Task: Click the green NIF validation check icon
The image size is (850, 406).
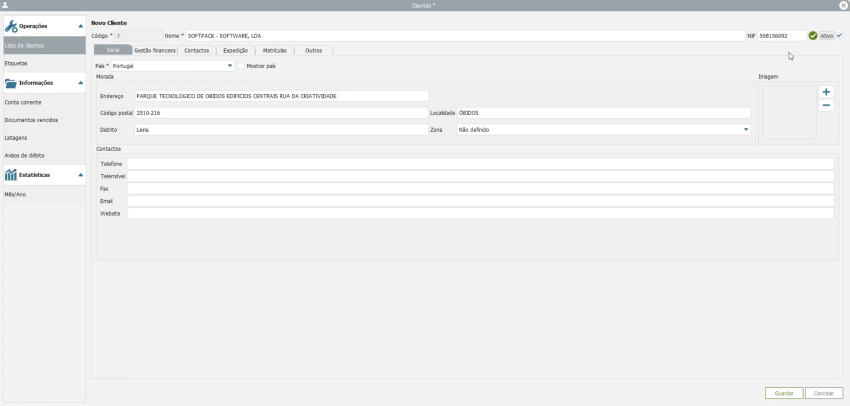Action: 813,36
